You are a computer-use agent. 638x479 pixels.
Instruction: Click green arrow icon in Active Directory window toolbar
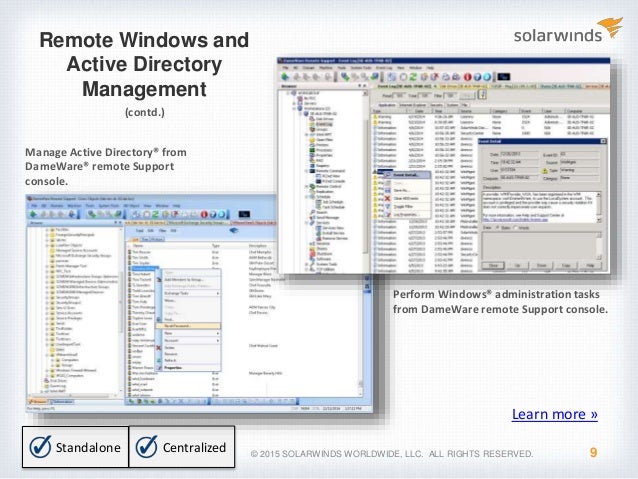33,214
